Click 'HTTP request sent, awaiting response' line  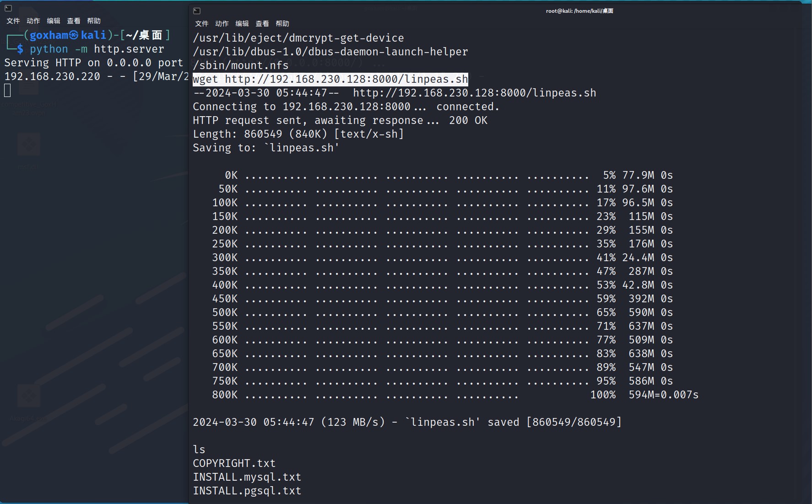tap(340, 120)
